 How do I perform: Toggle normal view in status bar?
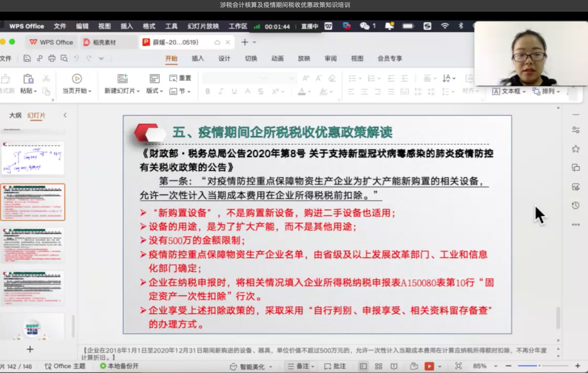coord(363,366)
